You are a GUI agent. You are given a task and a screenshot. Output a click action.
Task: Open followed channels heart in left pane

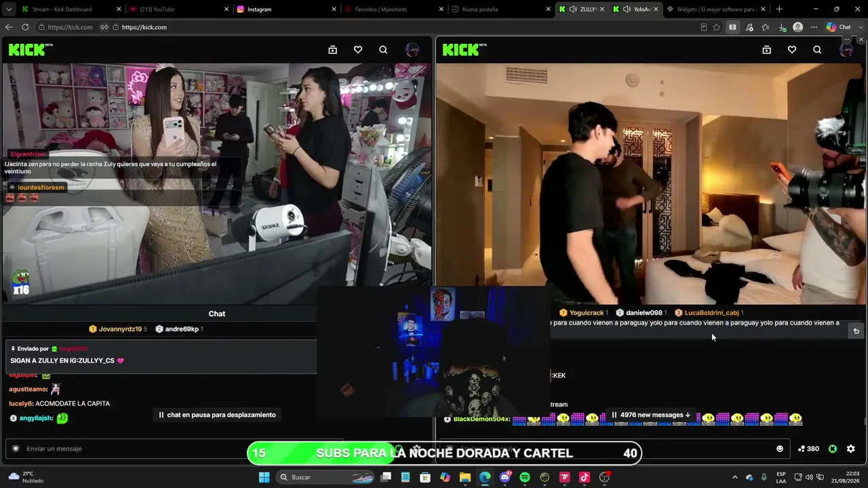(358, 49)
